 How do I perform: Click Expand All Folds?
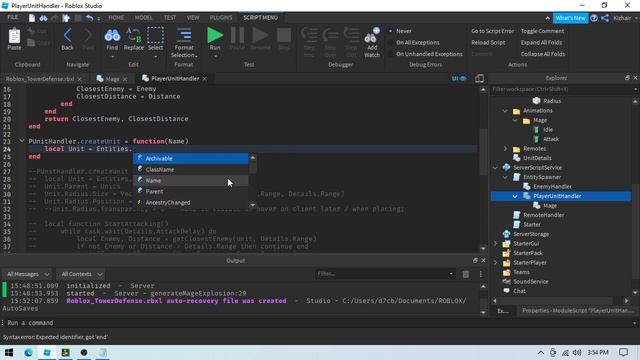(x=541, y=42)
